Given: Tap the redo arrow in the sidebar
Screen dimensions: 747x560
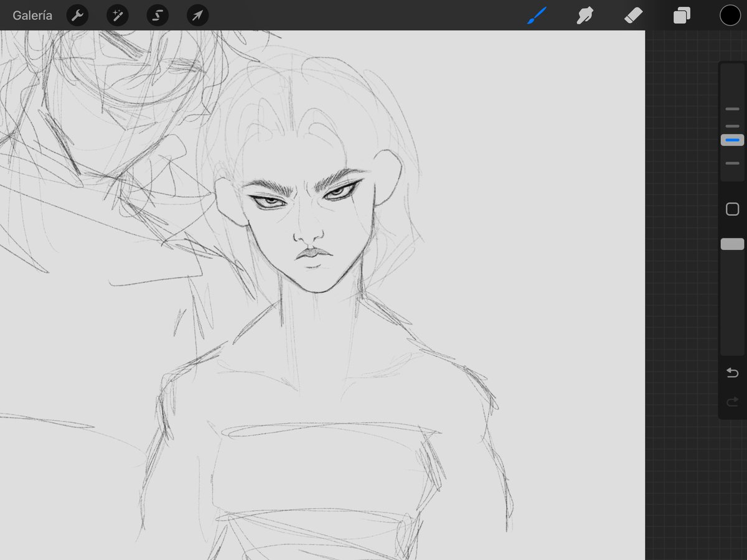Looking at the screenshot, I should coord(732,401).
